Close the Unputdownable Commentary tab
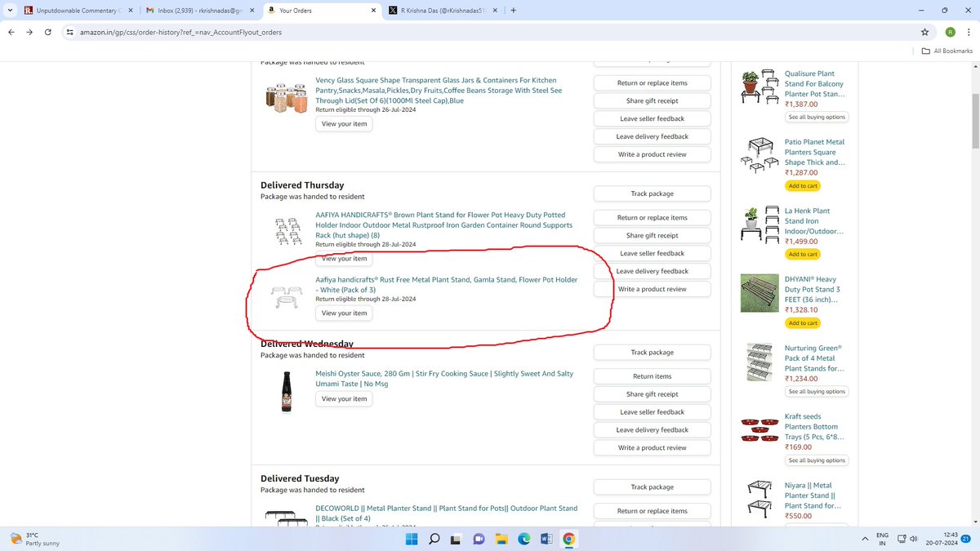This screenshot has height=551, width=980. click(131, 11)
